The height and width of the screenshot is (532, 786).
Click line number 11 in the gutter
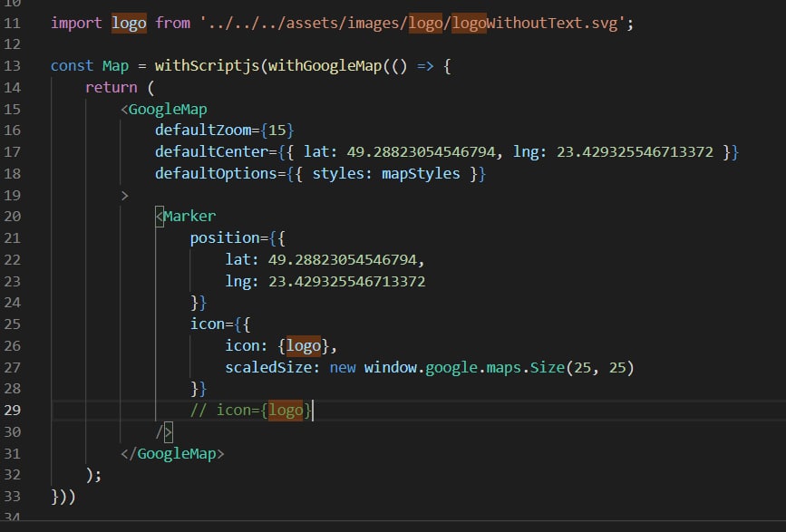click(12, 23)
